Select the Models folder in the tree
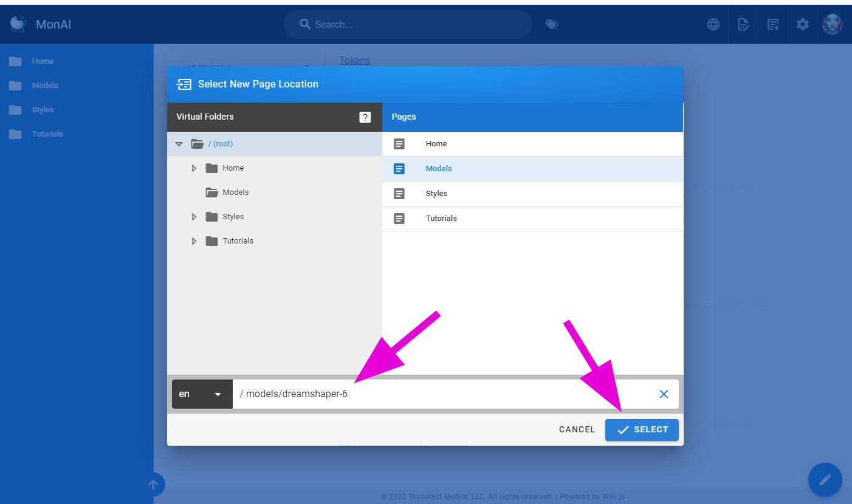Screen dimensions: 852x504 click(235, 192)
